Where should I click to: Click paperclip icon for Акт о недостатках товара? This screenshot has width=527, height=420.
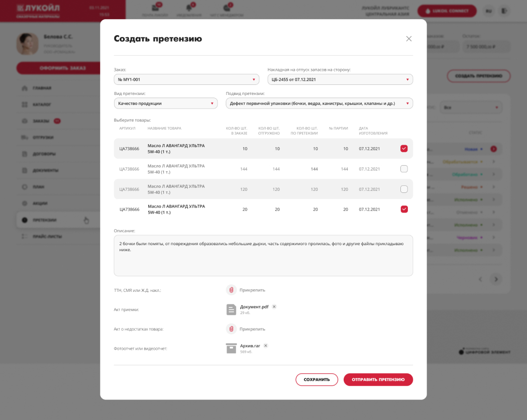[231, 329]
